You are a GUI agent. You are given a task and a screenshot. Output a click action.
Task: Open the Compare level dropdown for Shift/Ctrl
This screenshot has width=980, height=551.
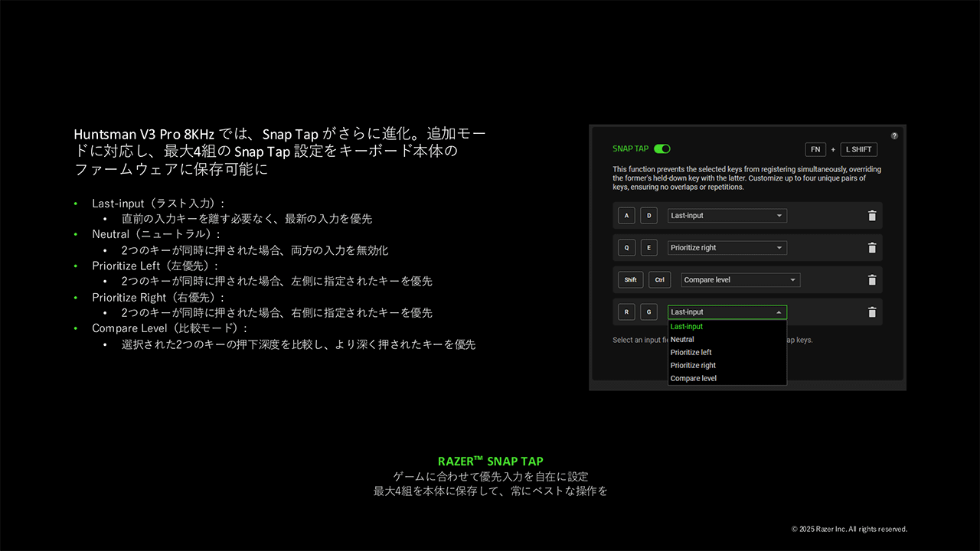coord(740,280)
